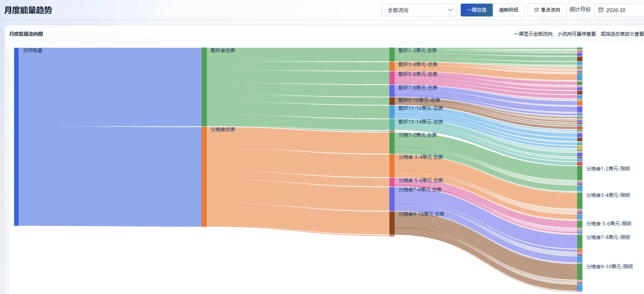Image resolution: width=644 pixels, height=294 pixels.
Task: Click the 总用电量 node label
Action: point(33,51)
